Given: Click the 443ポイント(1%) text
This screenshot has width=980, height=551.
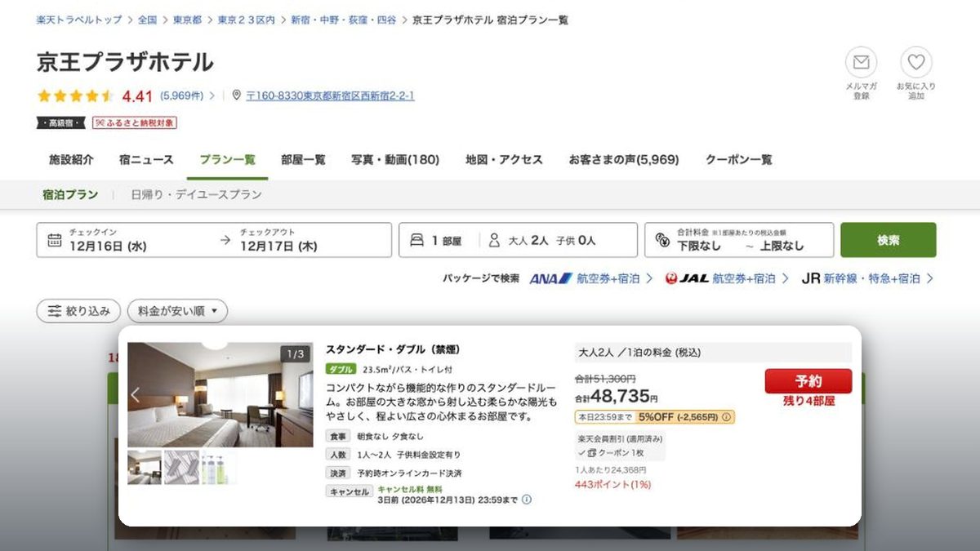Looking at the screenshot, I should 612,485.
